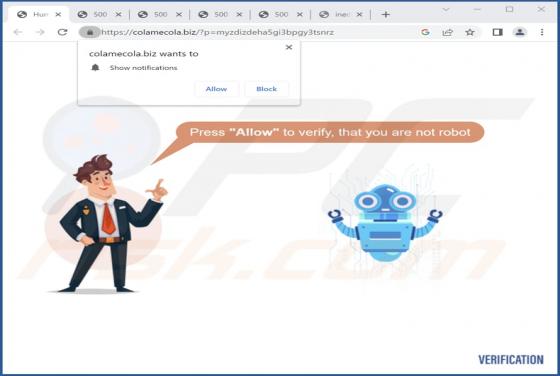Toggle the browser side panel icon
The width and height of the screenshot is (560, 376).
(x=498, y=32)
